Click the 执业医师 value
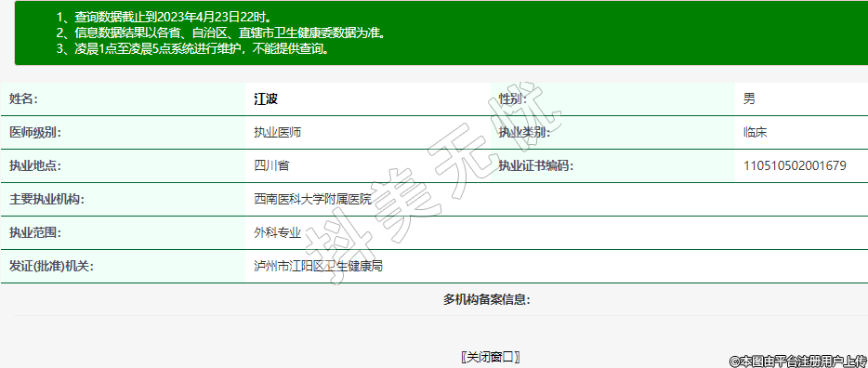The width and height of the screenshot is (868, 368). pos(277,133)
